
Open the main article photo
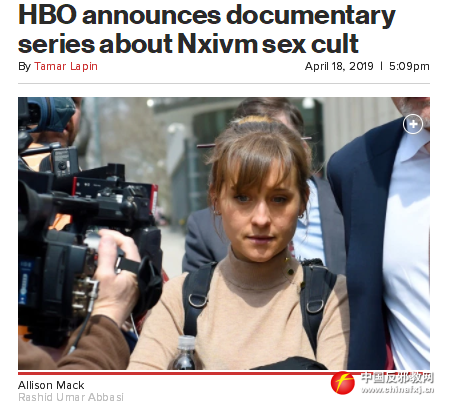tap(224, 233)
